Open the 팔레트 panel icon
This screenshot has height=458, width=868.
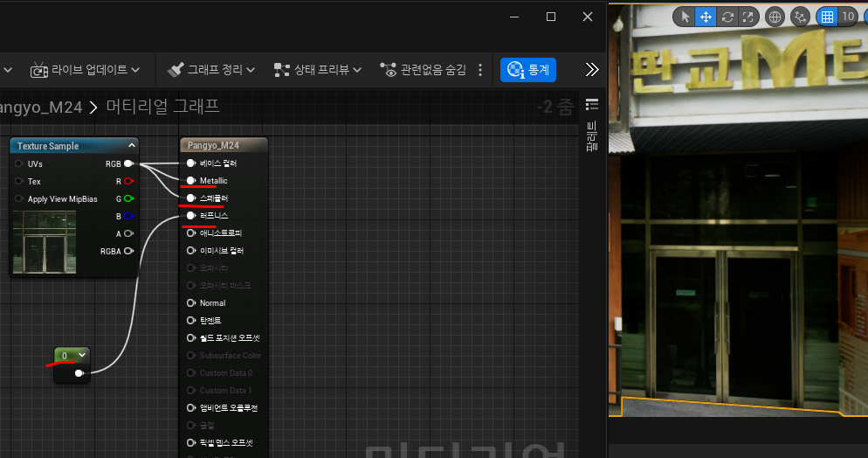tap(592, 104)
